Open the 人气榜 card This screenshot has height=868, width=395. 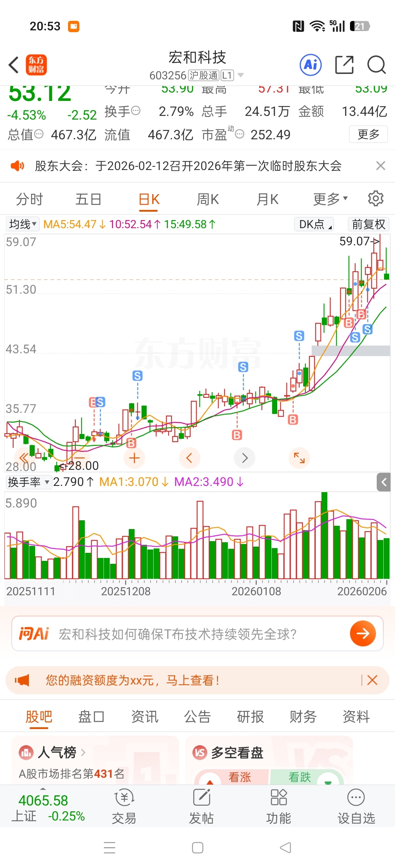(x=95, y=760)
